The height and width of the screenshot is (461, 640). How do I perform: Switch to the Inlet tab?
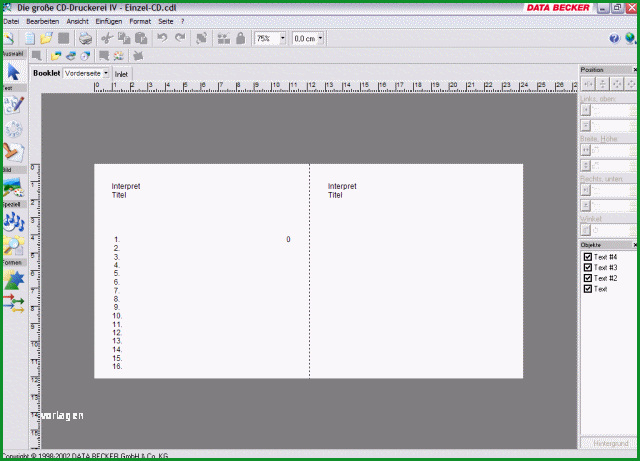[x=121, y=74]
